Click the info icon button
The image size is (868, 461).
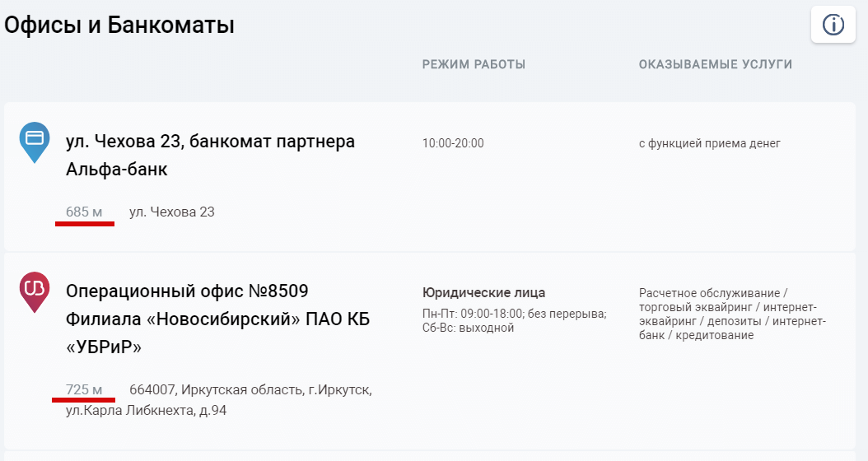pos(833,25)
